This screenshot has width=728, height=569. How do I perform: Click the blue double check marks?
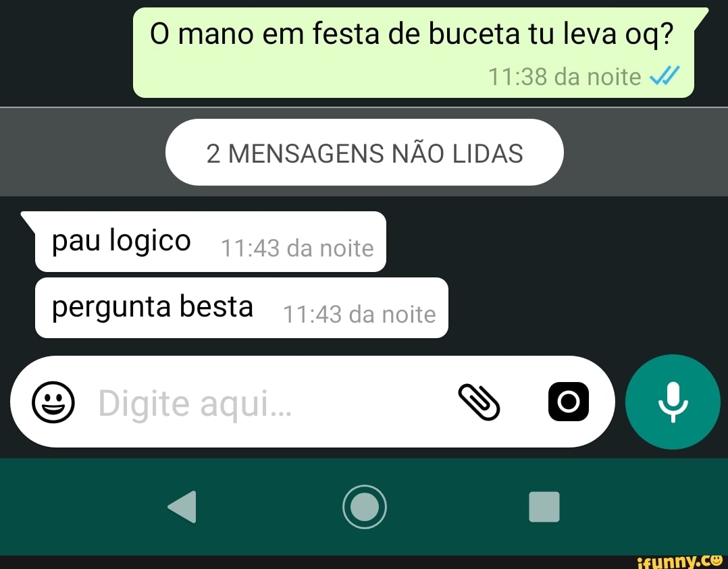tap(665, 76)
